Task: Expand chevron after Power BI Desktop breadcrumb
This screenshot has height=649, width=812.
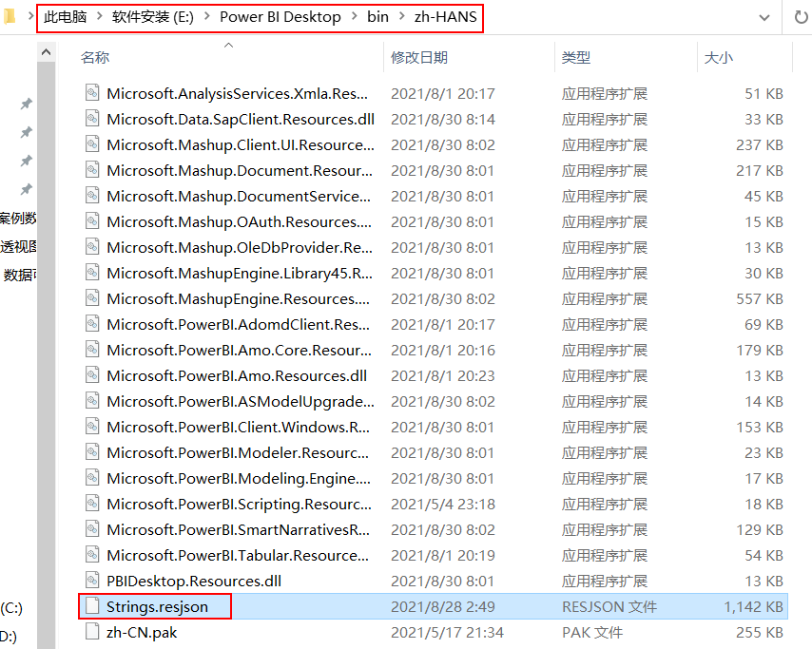Action: [355, 16]
